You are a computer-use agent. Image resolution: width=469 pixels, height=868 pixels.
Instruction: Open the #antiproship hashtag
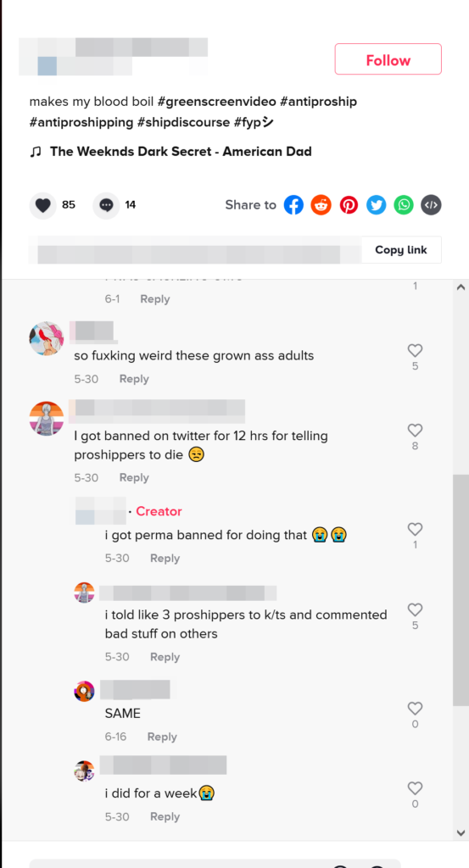click(318, 102)
